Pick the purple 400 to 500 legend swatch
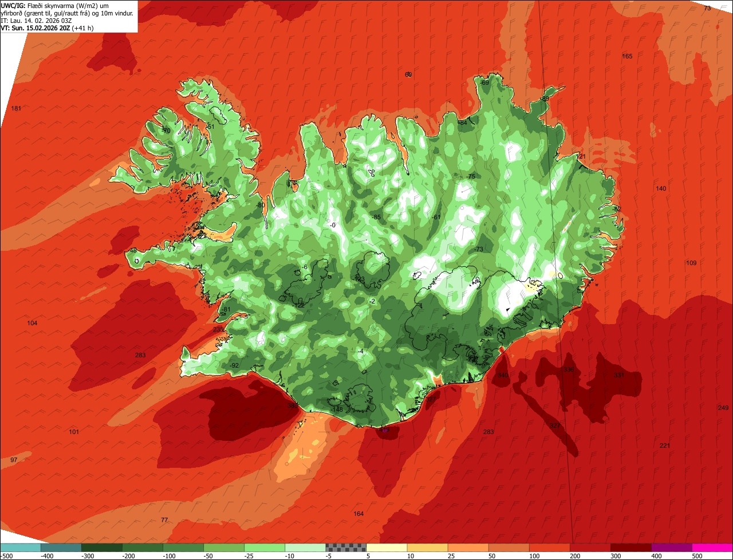This screenshot has width=733, height=560. 671,547
